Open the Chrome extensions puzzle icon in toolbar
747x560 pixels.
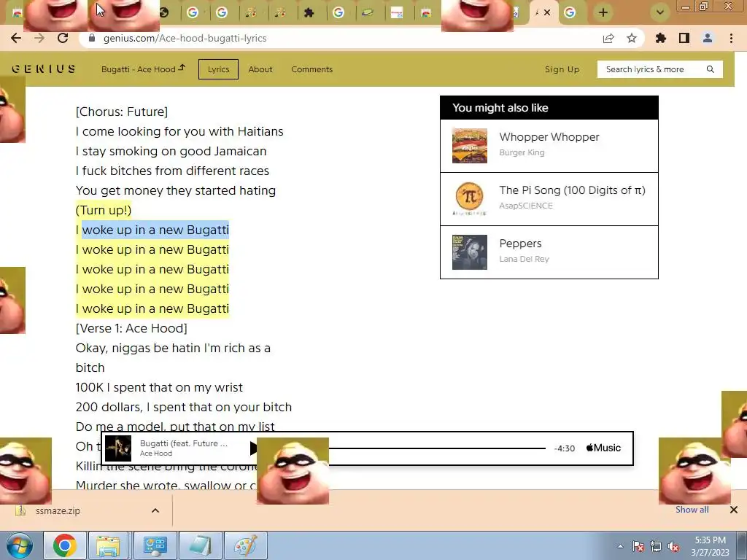coord(661,38)
